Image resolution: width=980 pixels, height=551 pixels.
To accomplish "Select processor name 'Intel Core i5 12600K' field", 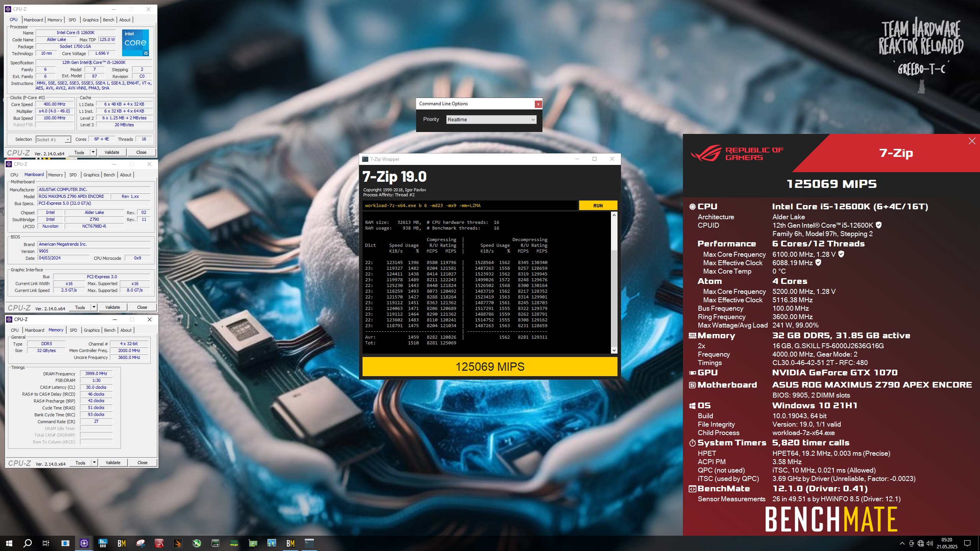I will click(76, 33).
